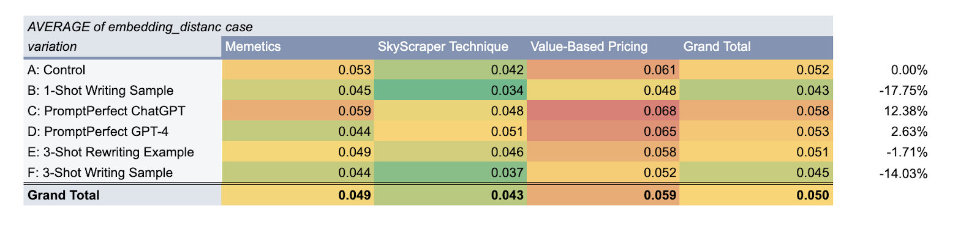Image resolution: width=980 pixels, height=226 pixels.
Task: Select the SkyScraper Technique column header
Action: [450, 47]
